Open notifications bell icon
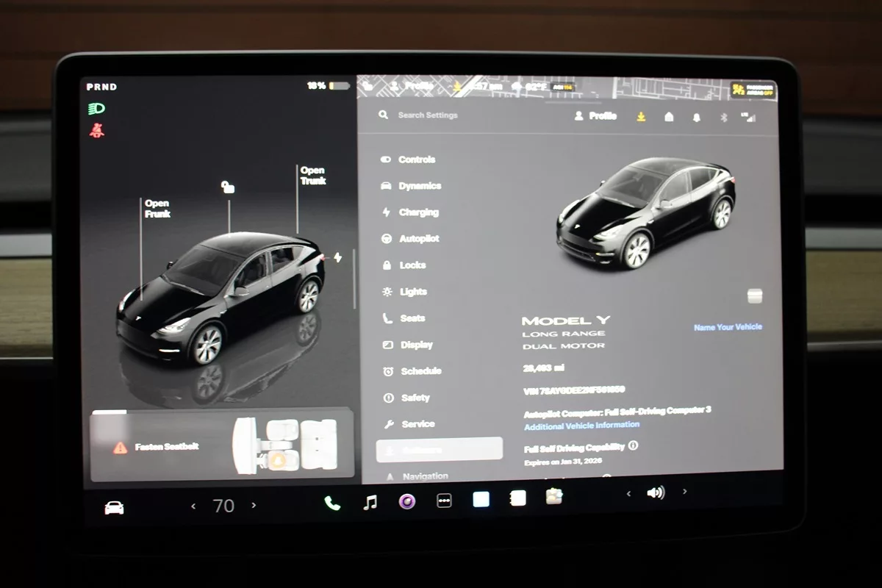The image size is (882, 588). coord(696,118)
